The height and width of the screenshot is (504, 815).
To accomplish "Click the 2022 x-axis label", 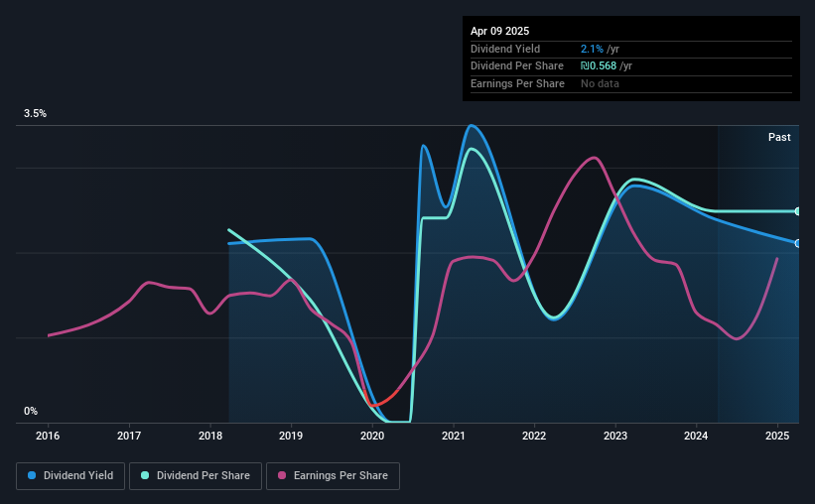I will 534,436.
